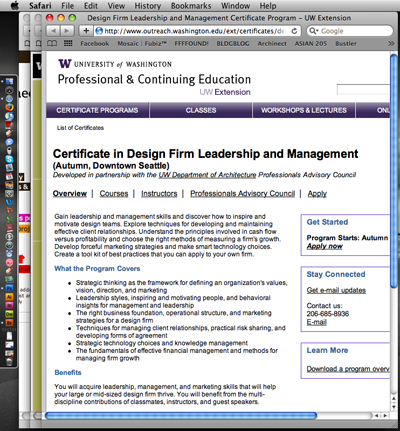Open Professionals Advisory Council page

(243, 194)
